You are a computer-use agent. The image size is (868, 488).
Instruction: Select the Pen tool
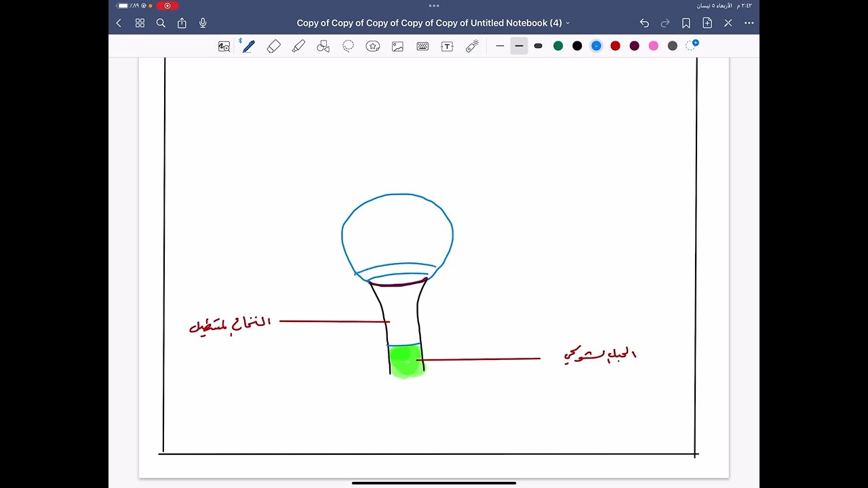(x=248, y=46)
